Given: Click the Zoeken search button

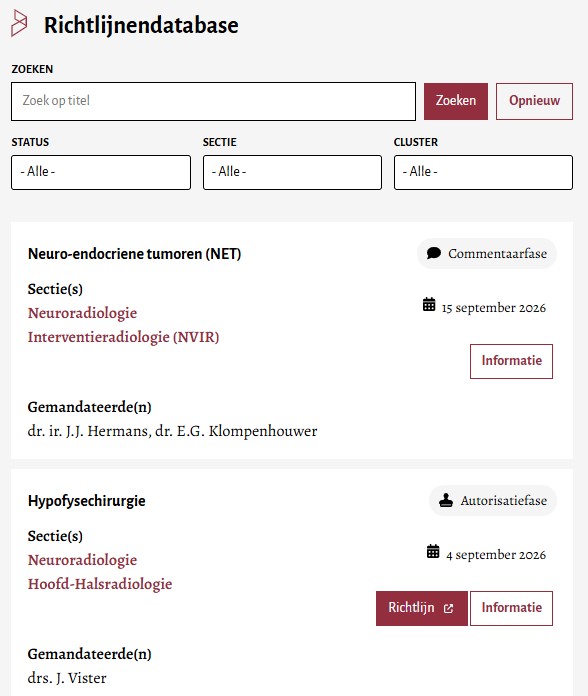Looking at the screenshot, I should [456, 101].
